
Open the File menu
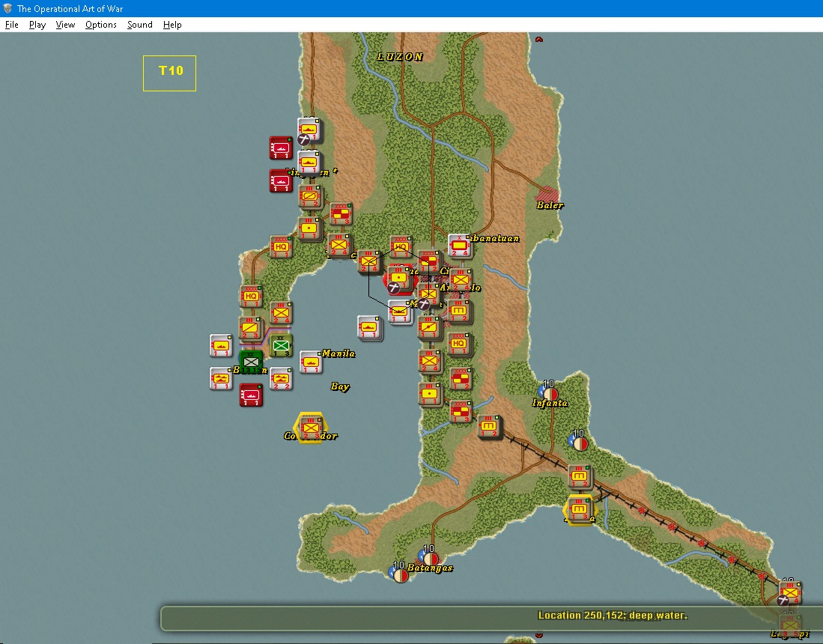point(11,25)
